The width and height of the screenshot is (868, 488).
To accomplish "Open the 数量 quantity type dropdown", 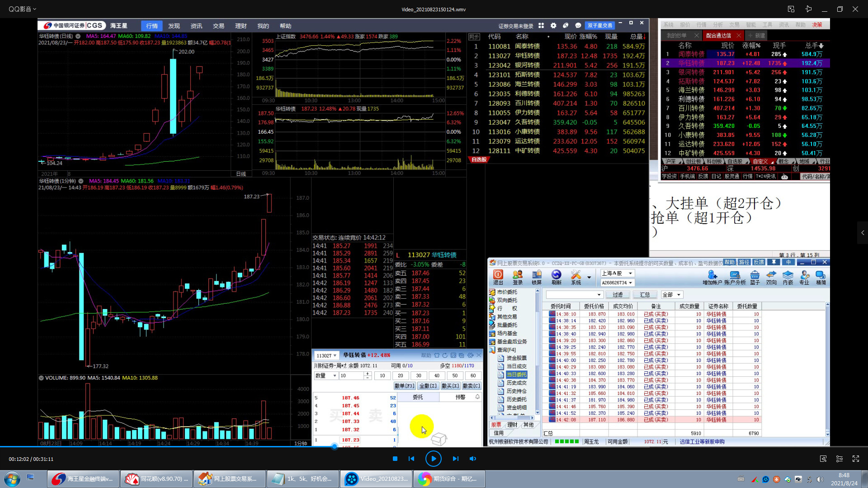I will [326, 376].
